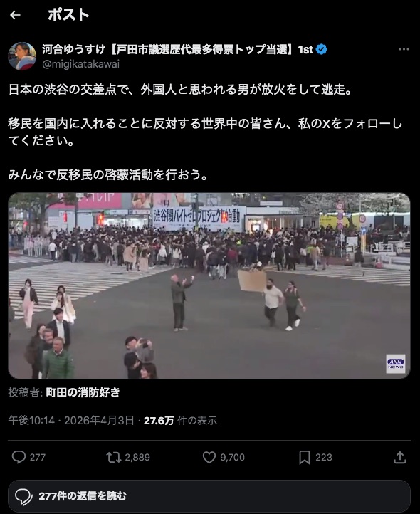Play the Shibuya crossing video
Viewport: 420px width, 514px height.
pyautogui.click(x=209, y=286)
